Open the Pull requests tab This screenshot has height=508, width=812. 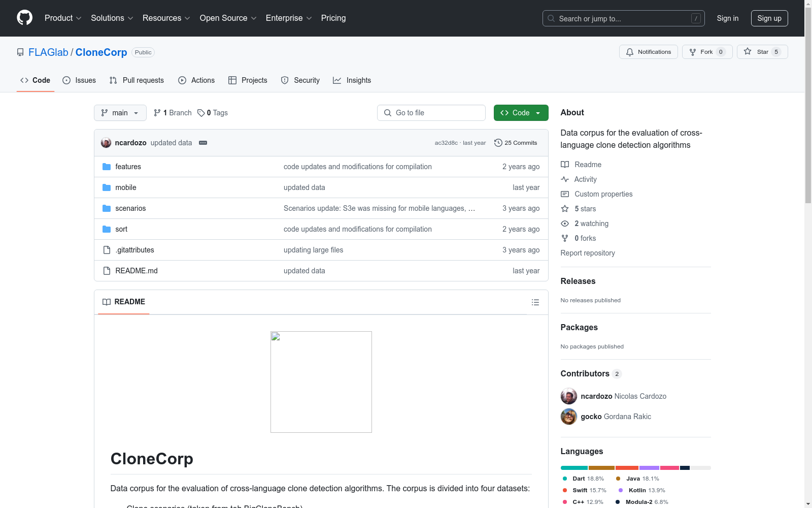(137, 80)
